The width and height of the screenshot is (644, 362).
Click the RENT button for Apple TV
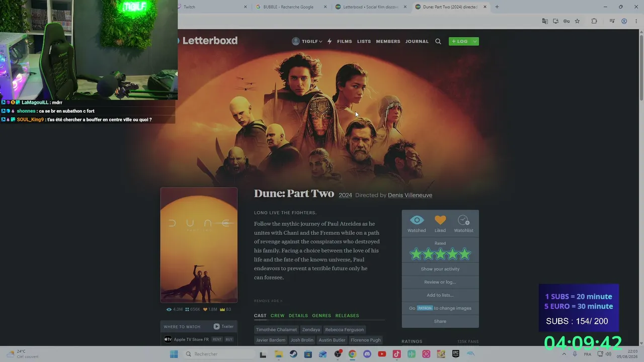217,339
